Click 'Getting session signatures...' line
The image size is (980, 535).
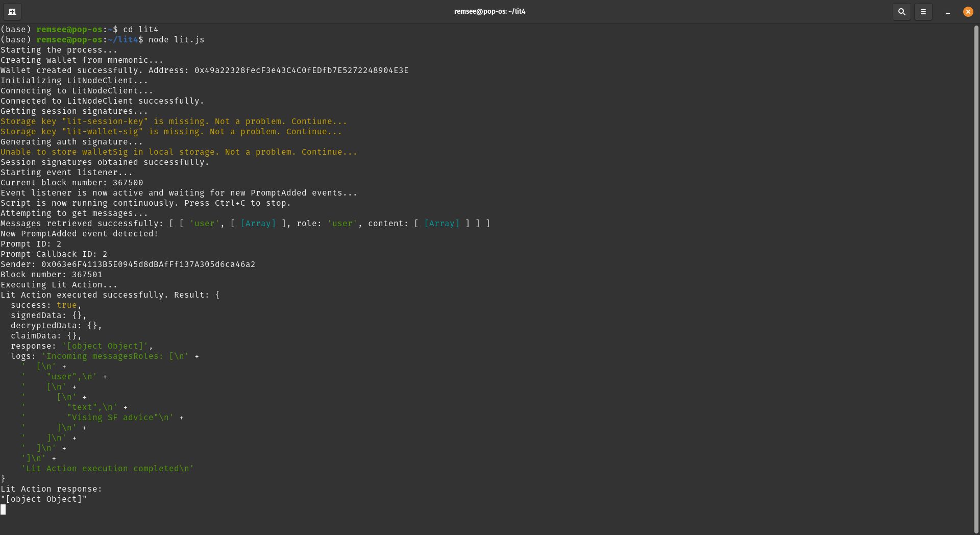pos(74,111)
